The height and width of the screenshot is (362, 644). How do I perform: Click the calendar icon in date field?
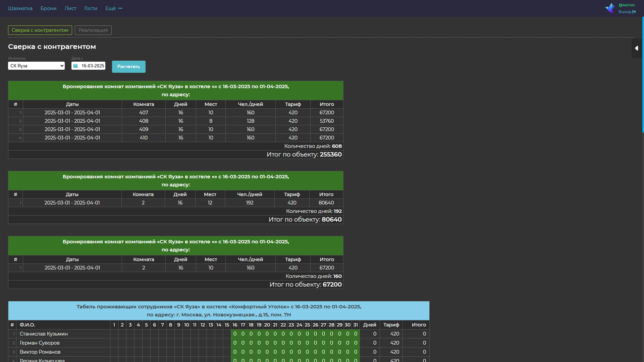pyautogui.click(x=75, y=66)
